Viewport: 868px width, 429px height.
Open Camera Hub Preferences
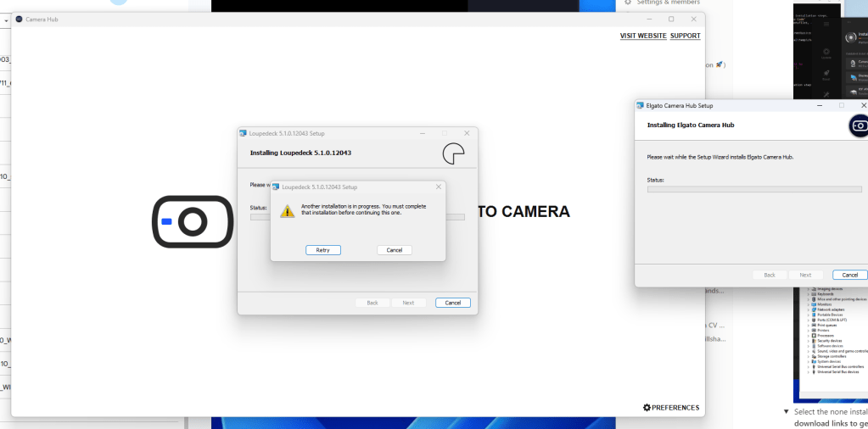[671, 408]
